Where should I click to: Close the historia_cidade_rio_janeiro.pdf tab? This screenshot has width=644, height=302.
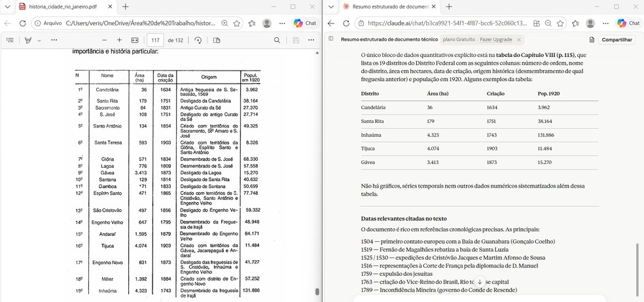(110, 7)
